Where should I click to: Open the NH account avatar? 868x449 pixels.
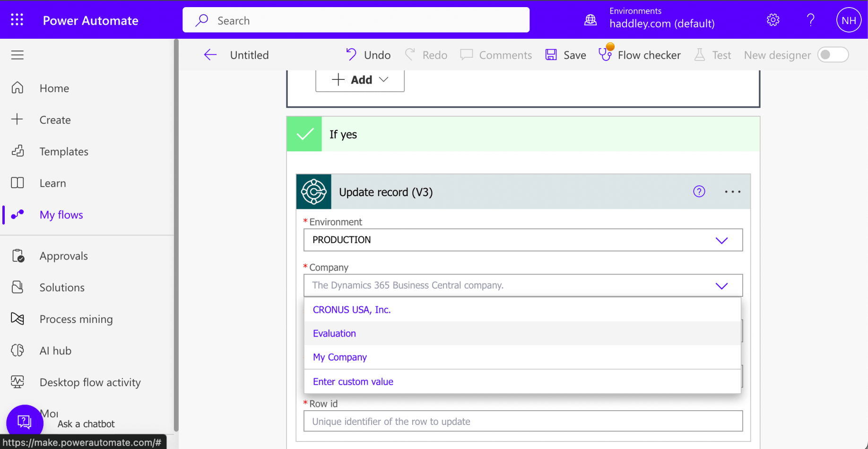849,20
